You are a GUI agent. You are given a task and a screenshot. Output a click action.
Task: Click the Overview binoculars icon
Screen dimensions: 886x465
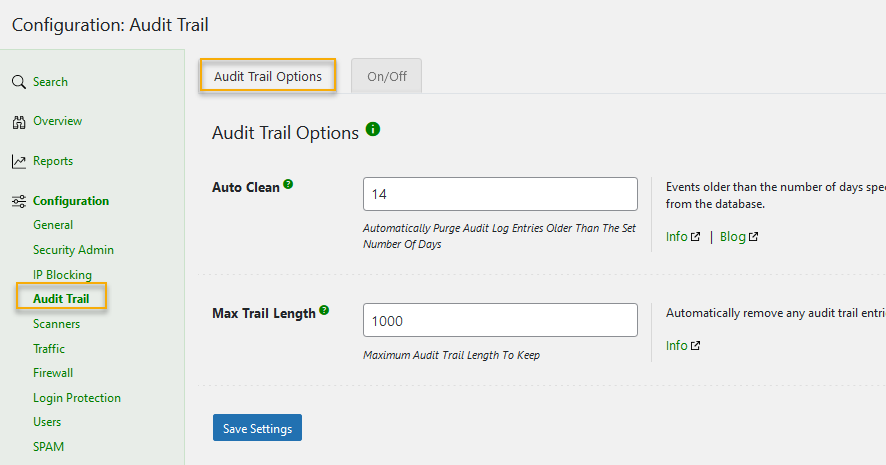click(18, 122)
